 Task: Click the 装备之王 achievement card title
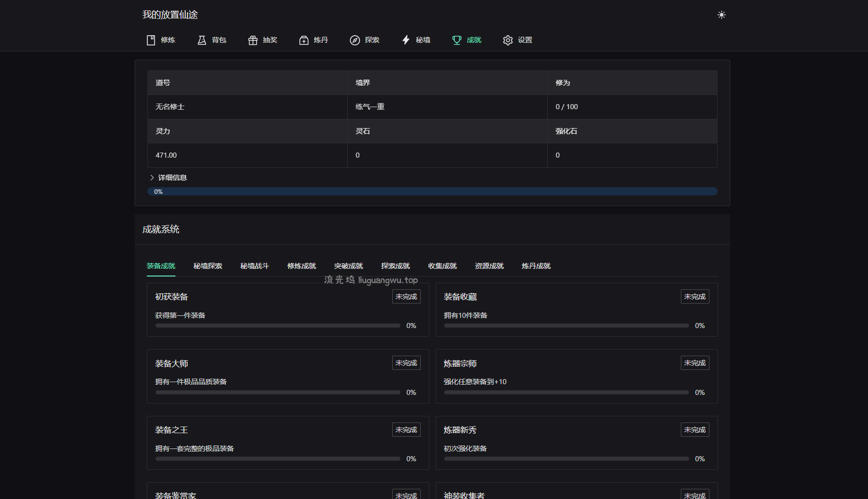point(171,430)
